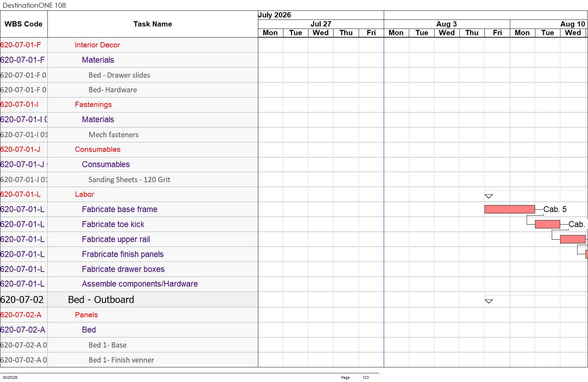Screen dimensions: 588x382
Task: Click the Bed - Outboard summary triangle marker
Action: [489, 301]
